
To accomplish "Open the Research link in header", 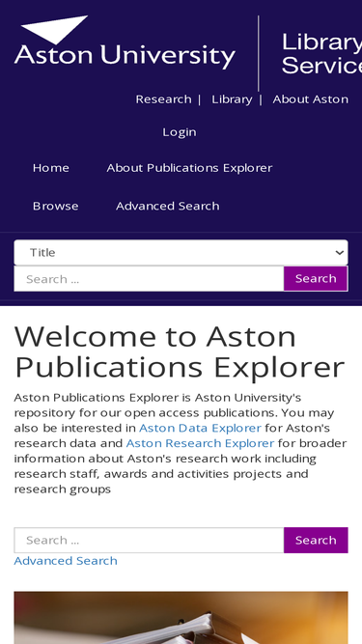I will coord(163,99).
